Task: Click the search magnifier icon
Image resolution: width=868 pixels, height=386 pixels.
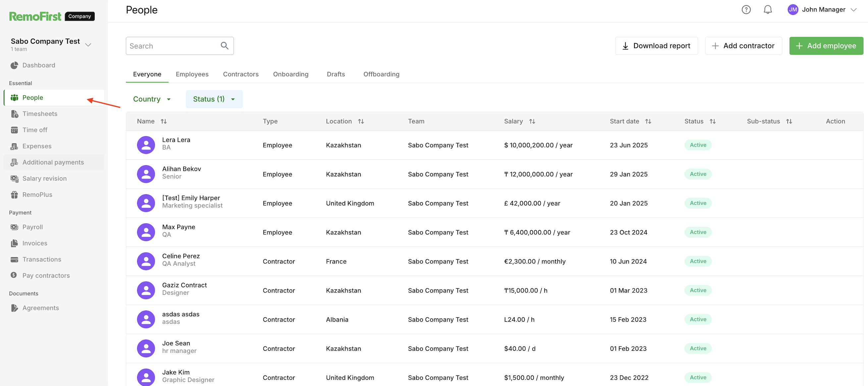Action: 224,46
